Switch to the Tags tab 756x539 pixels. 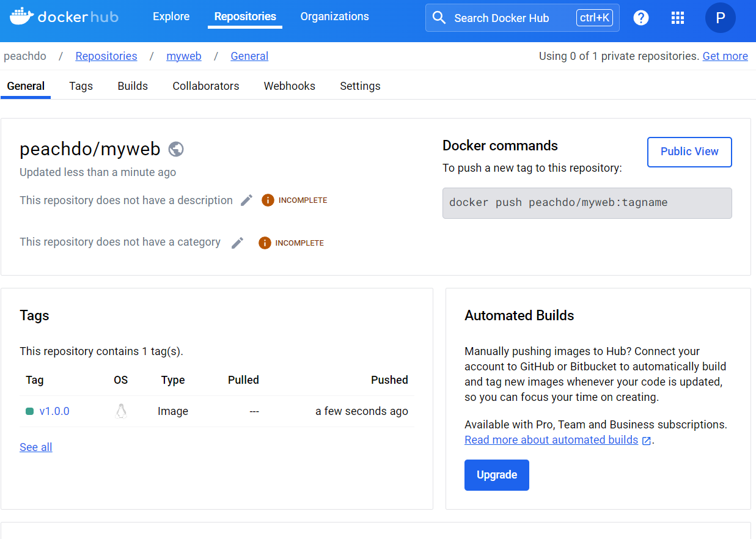point(81,86)
